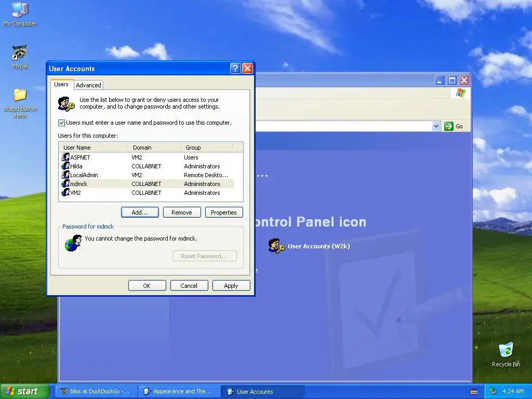This screenshot has width=532, height=399.
Task: Minimize the background control panel window
Action: (440, 81)
